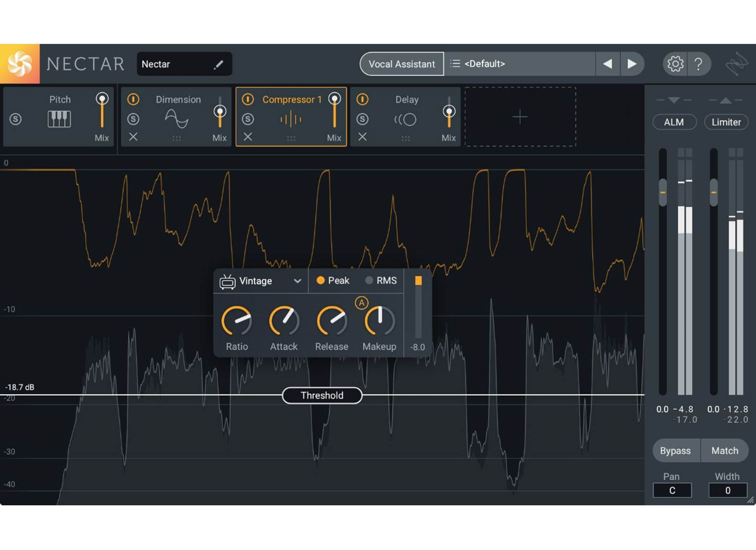Viewport: 756px width, 550px height.
Task: Click the Pan value field
Action: [672, 490]
